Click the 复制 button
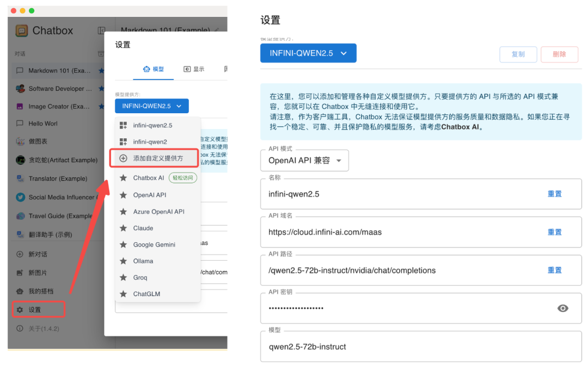This screenshot has height=375, width=588. pos(518,54)
